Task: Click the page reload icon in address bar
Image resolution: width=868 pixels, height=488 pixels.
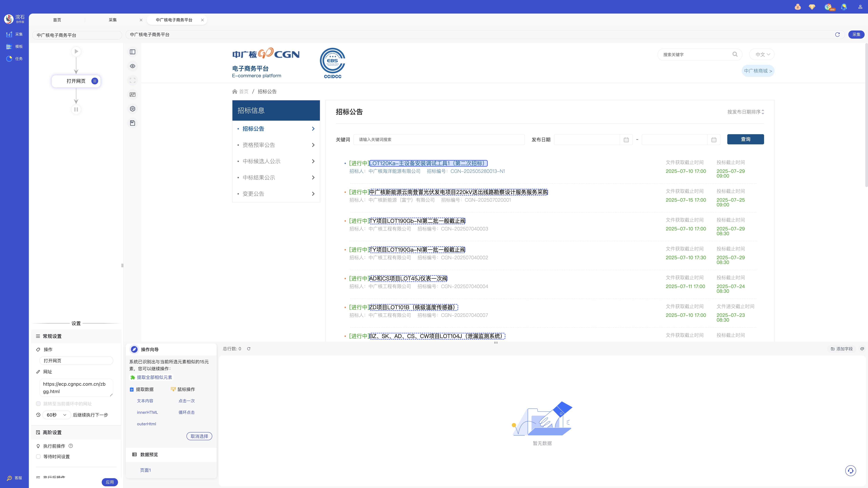Action: pyautogui.click(x=837, y=34)
